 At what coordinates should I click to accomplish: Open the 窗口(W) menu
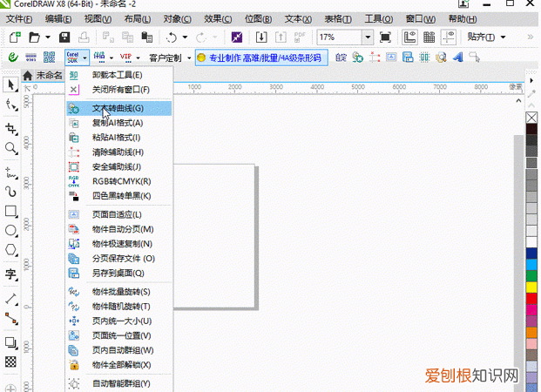(x=421, y=19)
